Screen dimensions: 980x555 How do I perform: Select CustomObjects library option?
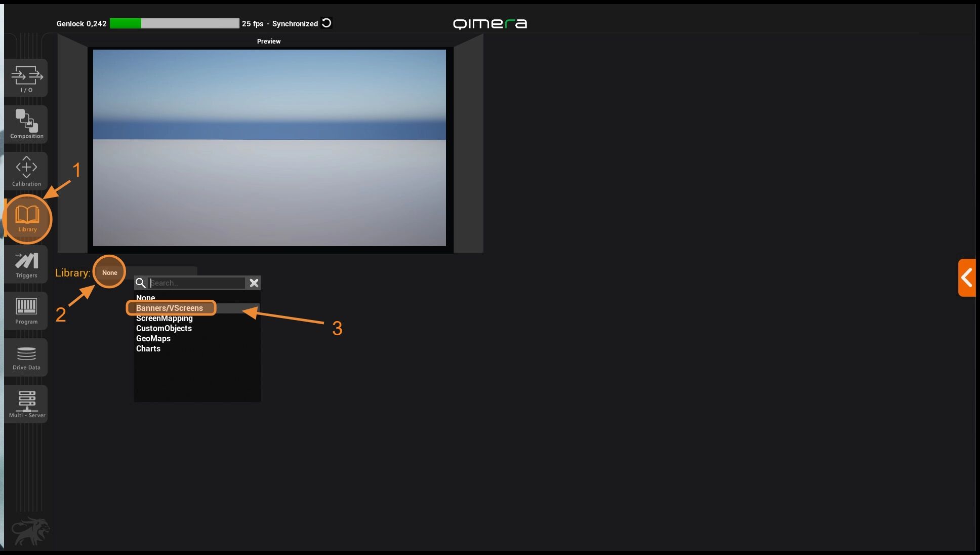[x=164, y=328]
